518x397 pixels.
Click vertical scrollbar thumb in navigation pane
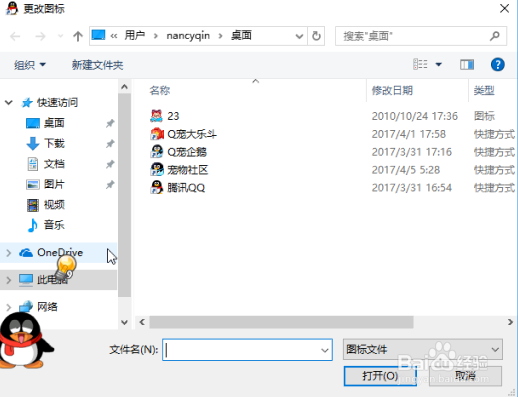click(x=124, y=195)
